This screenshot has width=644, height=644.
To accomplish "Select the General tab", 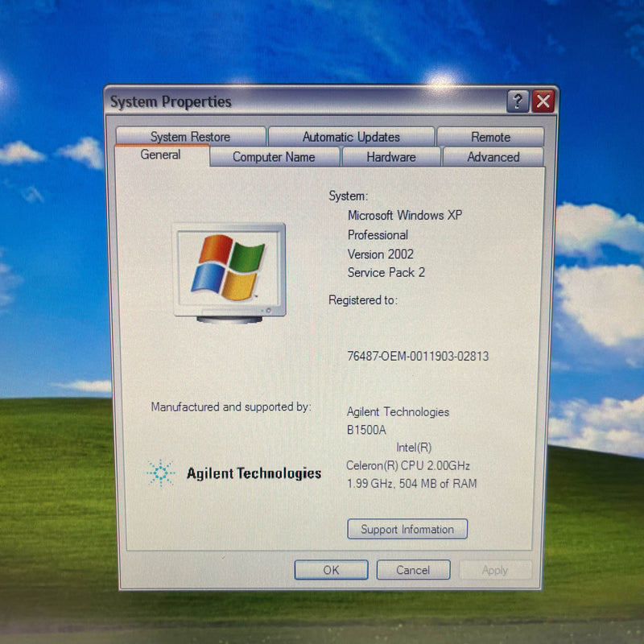I will (159, 155).
